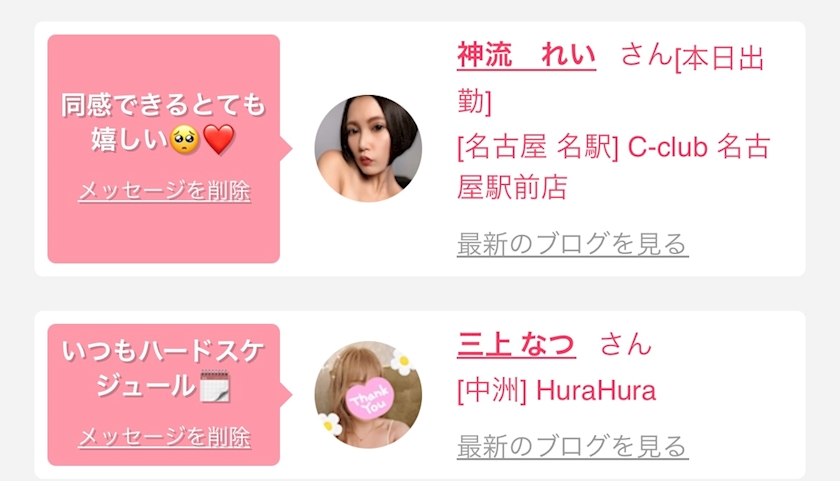The width and height of the screenshot is (840, 481).
Task: Click the pointer arrow of いつもハード bubble
Action: [286, 395]
